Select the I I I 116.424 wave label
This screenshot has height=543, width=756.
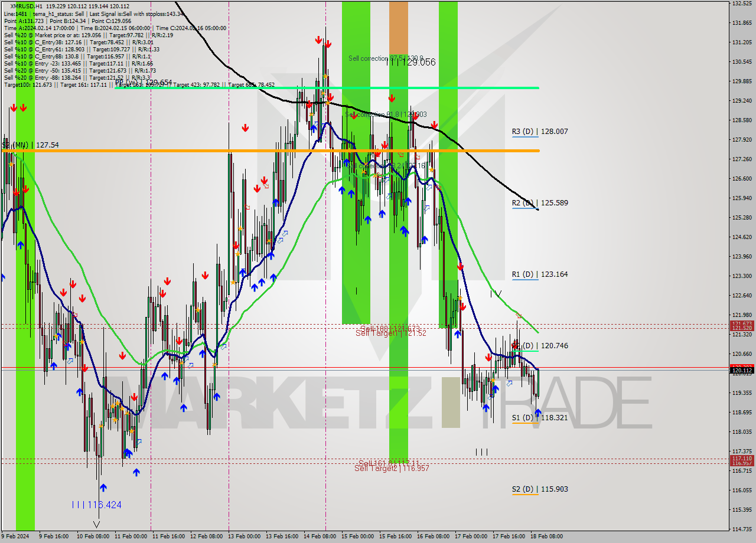(96, 505)
